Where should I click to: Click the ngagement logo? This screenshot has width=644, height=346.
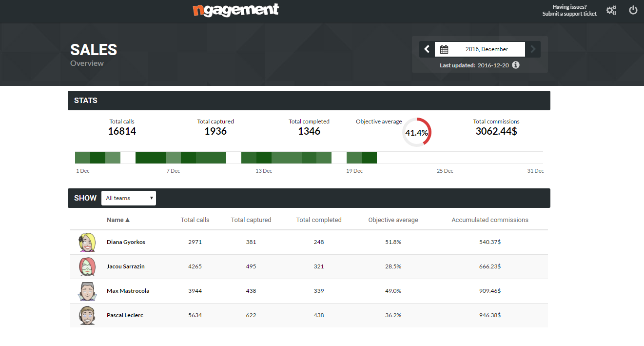coord(235,10)
